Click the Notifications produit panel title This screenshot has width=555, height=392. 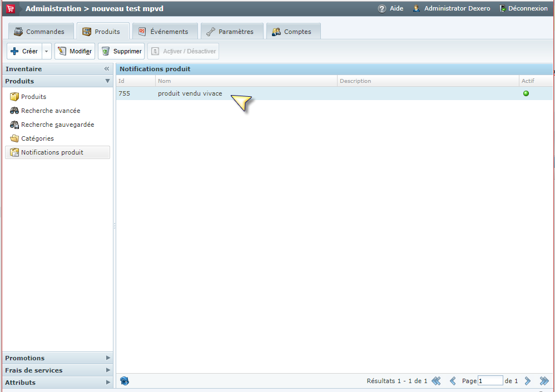coord(155,69)
